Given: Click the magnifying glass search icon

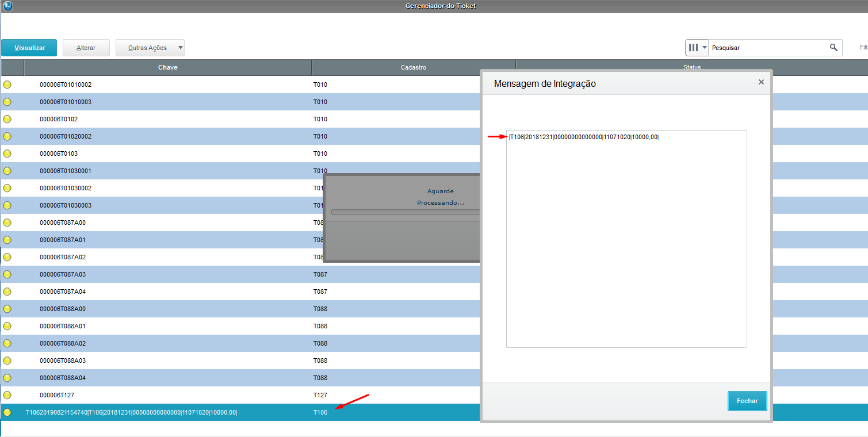Looking at the screenshot, I should [833, 48].
